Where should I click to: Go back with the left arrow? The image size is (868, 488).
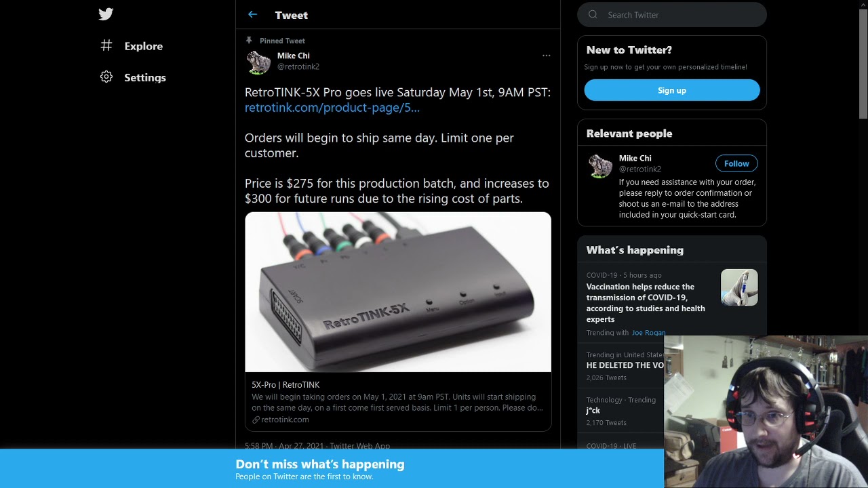point(252,14)
